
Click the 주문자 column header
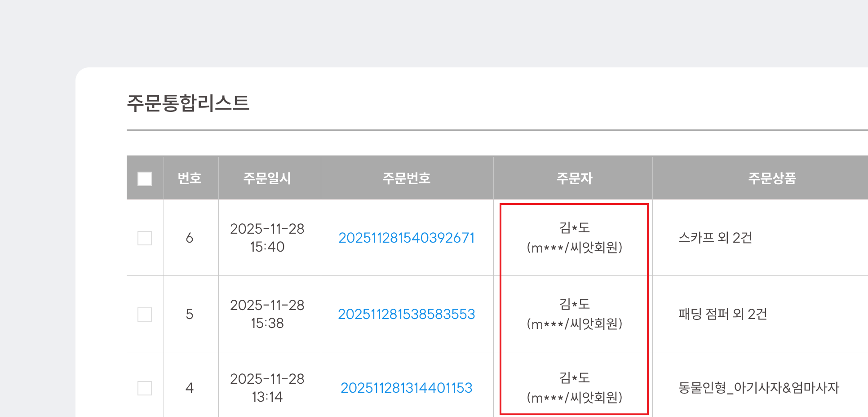coord(574,178)
